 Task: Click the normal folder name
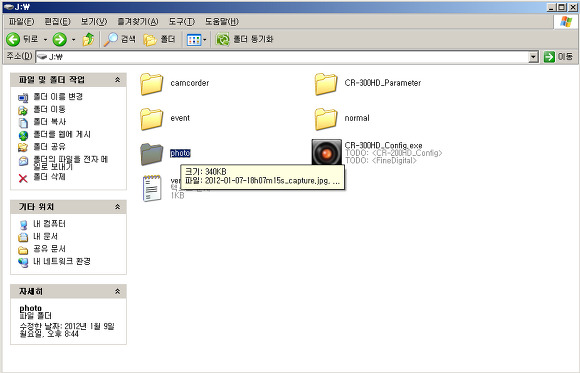pos(357,118)
